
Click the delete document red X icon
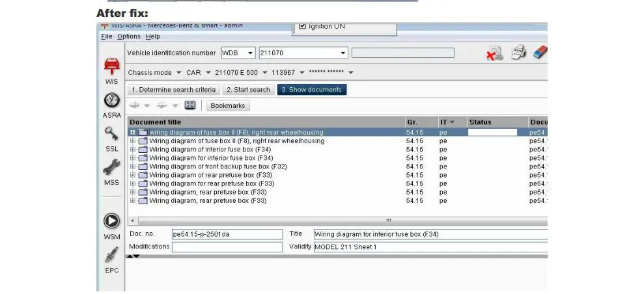pos(494,53)
